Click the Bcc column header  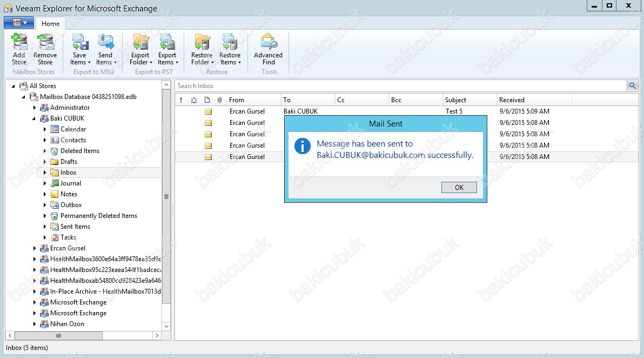(415, 100)
